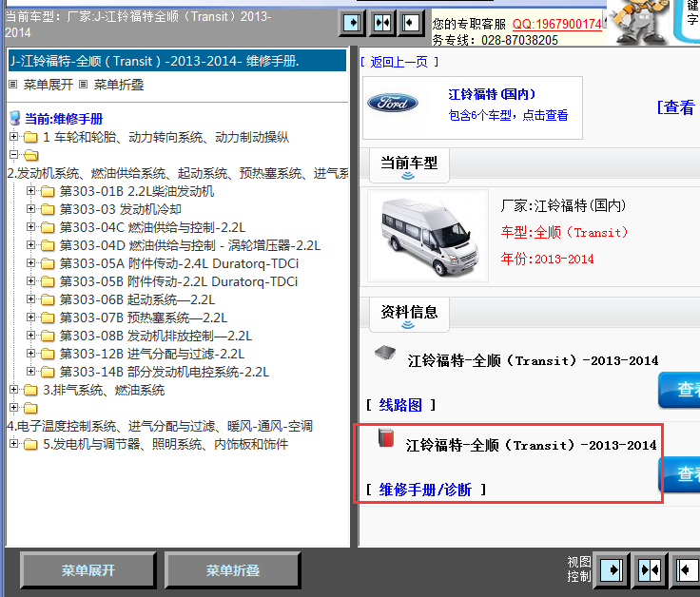Click the 返回上一页 link

(399, 62)
